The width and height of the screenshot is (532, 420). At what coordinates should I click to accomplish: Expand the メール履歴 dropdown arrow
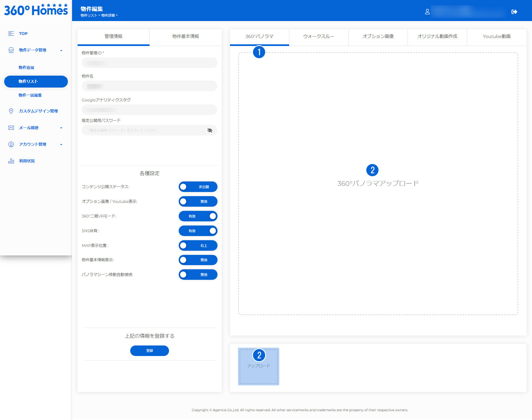pyautogui.click(x=61, y=128)
